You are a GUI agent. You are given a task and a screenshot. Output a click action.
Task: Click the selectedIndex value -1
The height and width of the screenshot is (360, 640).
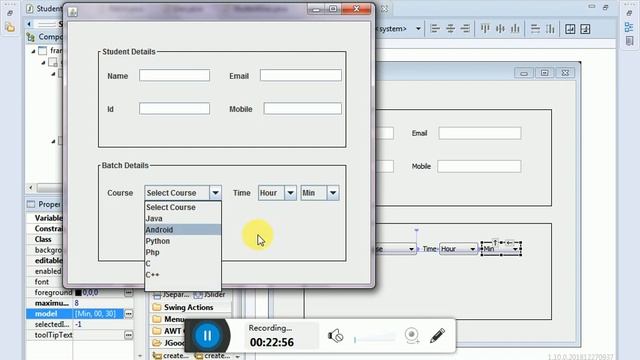tap(78, 324)
